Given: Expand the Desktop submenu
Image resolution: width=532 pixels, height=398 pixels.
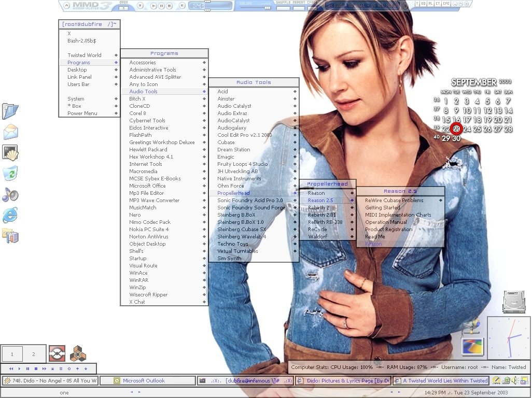Looking at the screenshot, I should pyautogui.click(x=89, y=70).
